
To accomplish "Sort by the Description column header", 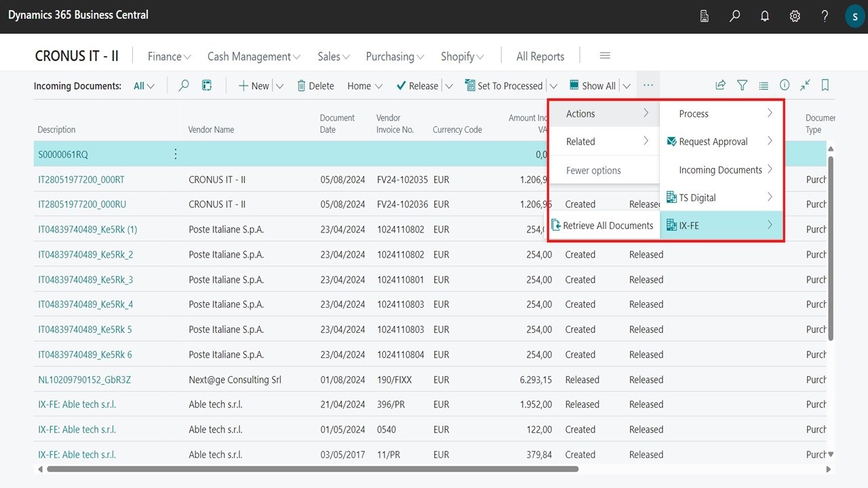I will (56, 129).
